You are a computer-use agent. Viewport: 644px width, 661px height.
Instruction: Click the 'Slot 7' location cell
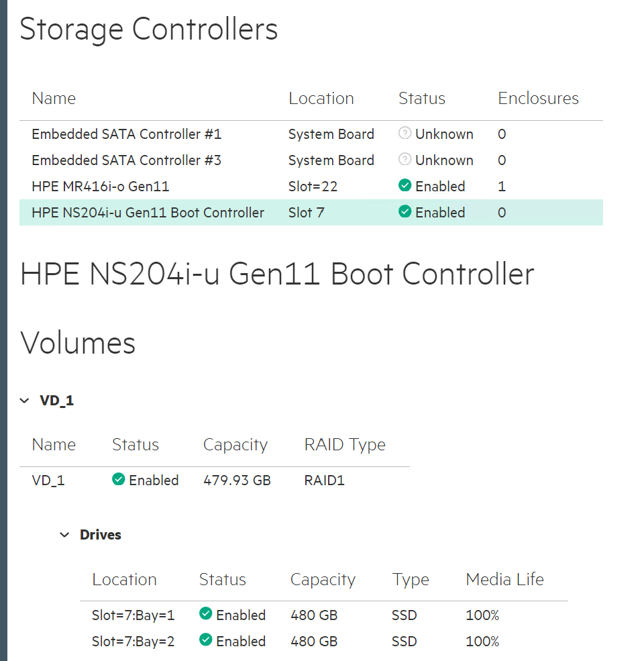point(307,213)
